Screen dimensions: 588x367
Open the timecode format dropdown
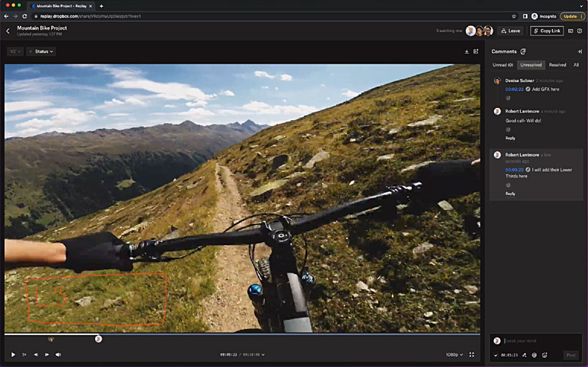[x=263, y=355]
